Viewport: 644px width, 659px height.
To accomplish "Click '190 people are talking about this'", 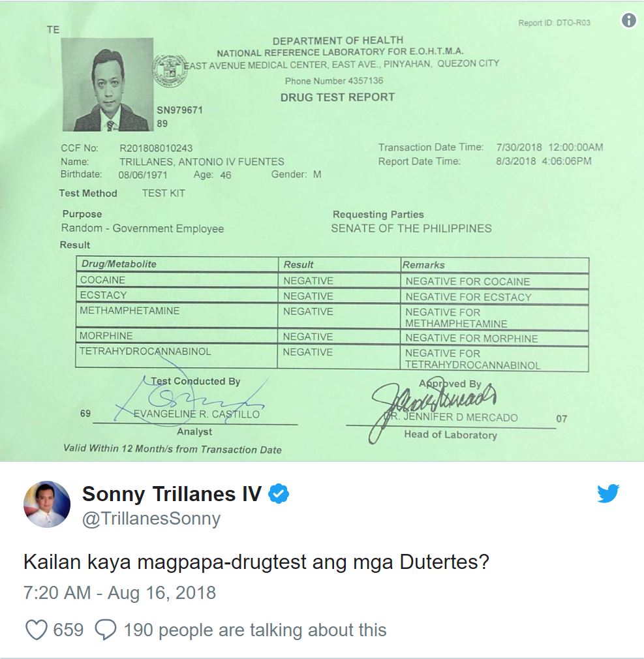I will point(254,630).
